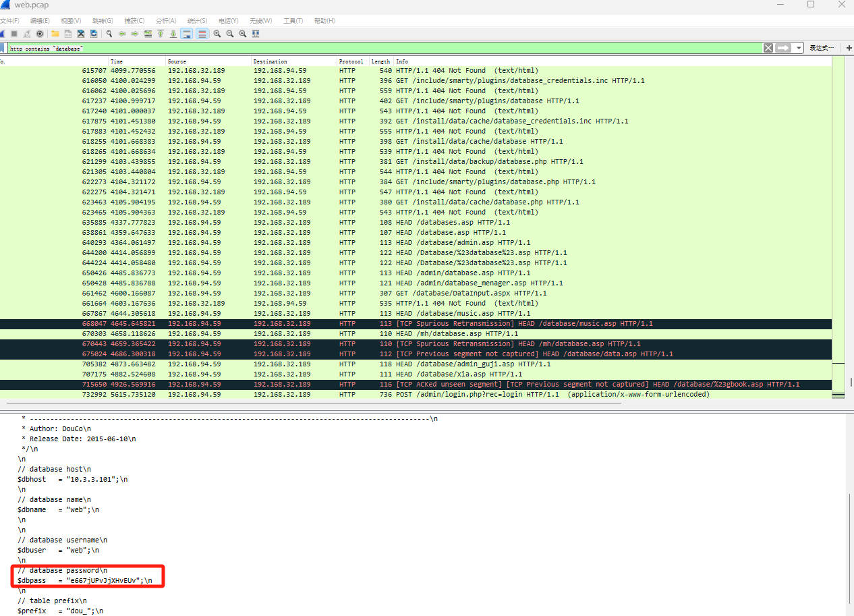The height and width of the screenshot is (616, 854).
Task: Open the 文件(F) menu
Action: click(9, 21)
